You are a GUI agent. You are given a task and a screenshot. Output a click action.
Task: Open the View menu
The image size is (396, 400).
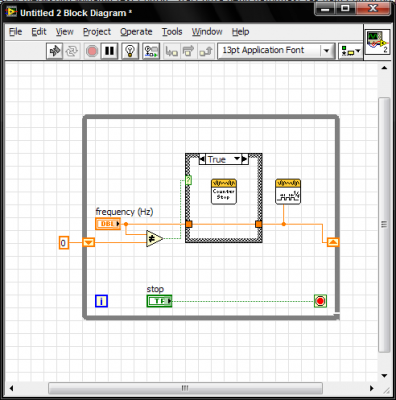point(64,32)
